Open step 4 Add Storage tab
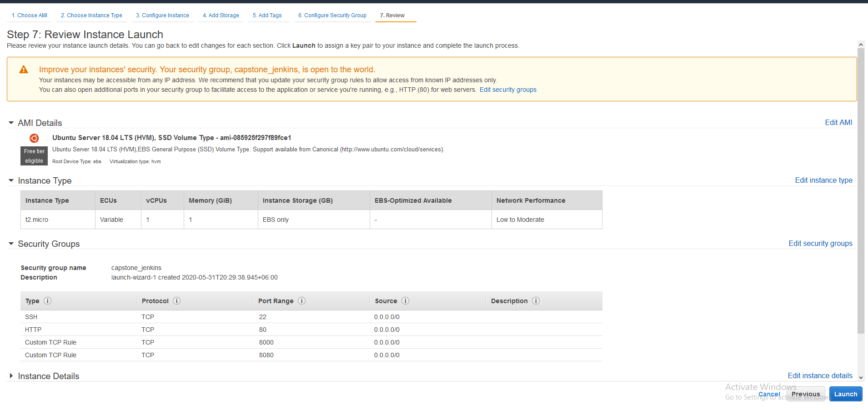Image resolution: width=868 pixels, height=410 pixels. pos(221,15)
